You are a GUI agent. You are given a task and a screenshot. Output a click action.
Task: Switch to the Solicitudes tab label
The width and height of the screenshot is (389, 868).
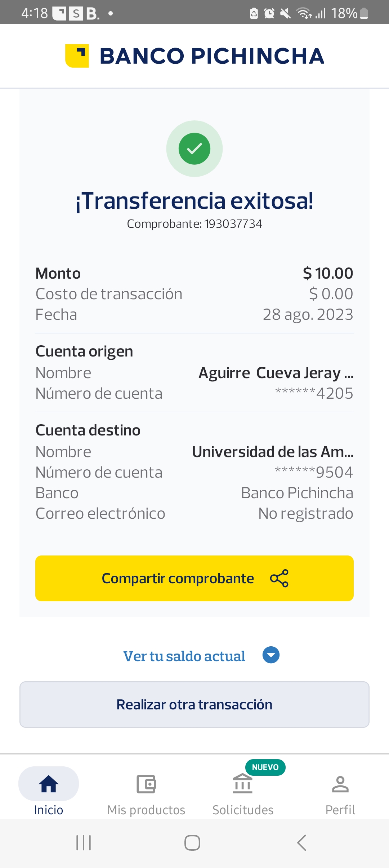pos(243,810)
